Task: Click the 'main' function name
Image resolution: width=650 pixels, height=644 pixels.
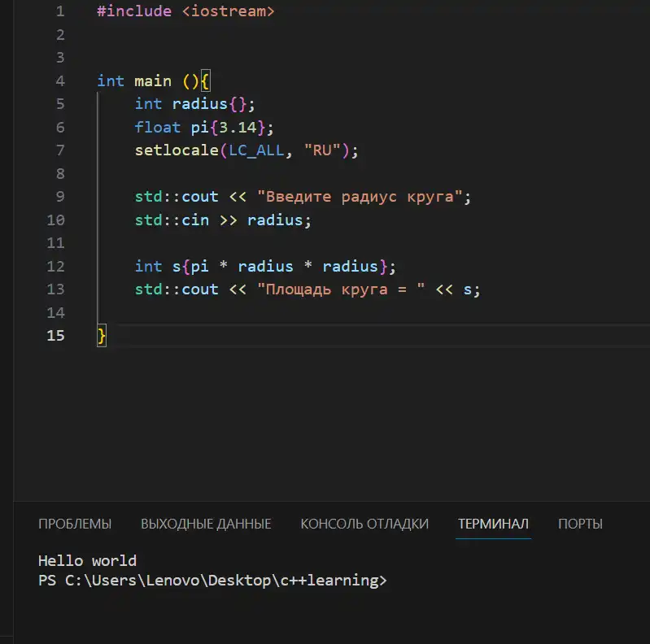Action: click(153, 81)
